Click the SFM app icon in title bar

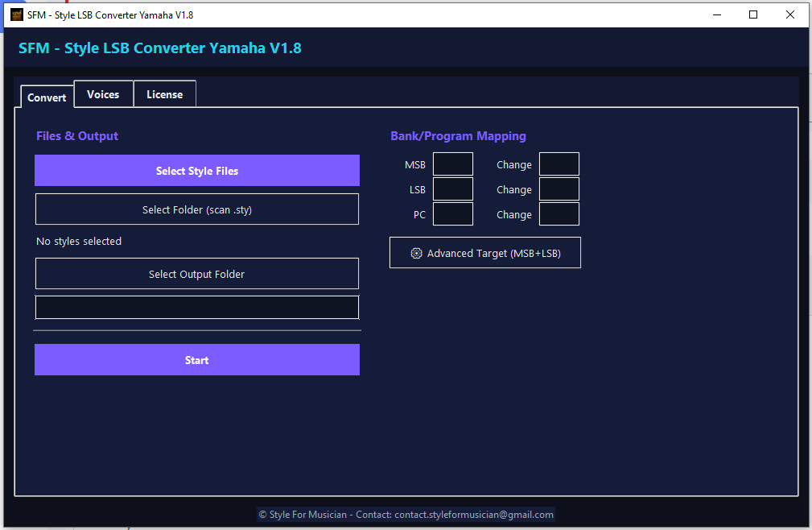16,14
